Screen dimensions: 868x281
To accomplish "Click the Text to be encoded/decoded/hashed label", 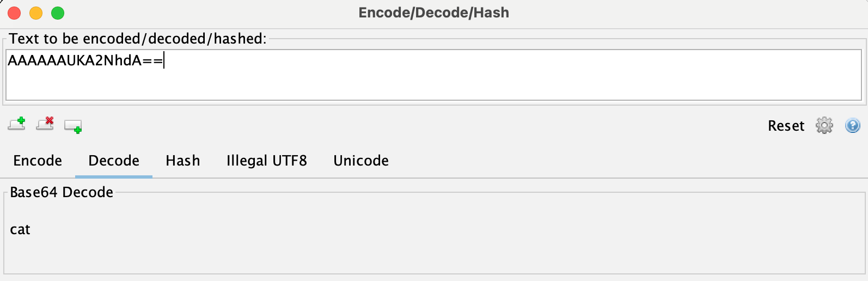I will (x=138, y=39).
